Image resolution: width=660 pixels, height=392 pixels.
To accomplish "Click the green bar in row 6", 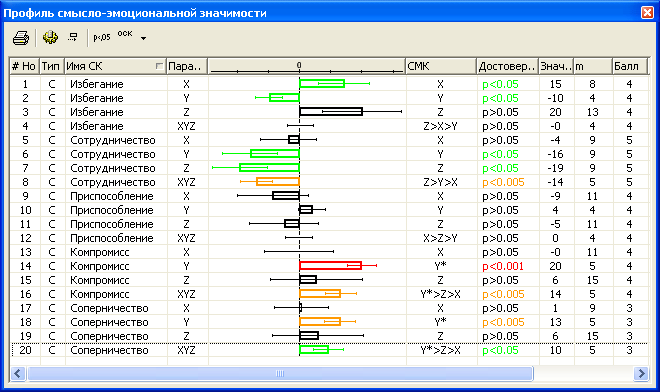I will tap(275, 154).
